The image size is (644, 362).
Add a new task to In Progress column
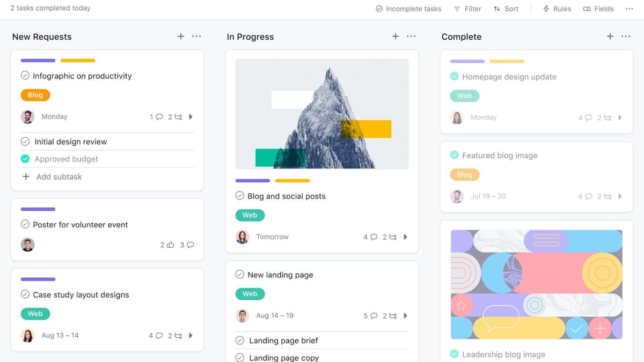[395, 36]
